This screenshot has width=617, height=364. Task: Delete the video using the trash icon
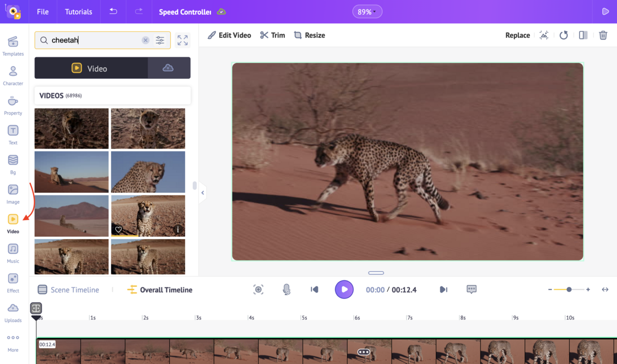click(x=603, y=35)
